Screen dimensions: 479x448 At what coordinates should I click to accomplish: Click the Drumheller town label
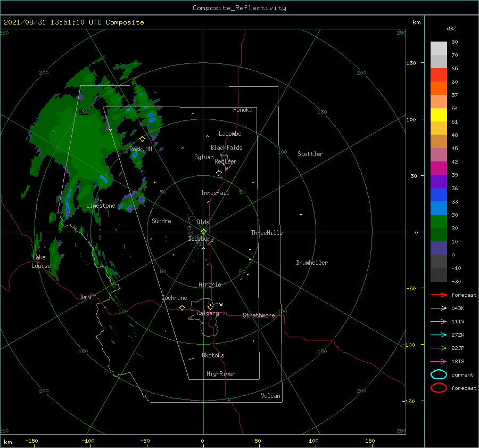(312, 263)
